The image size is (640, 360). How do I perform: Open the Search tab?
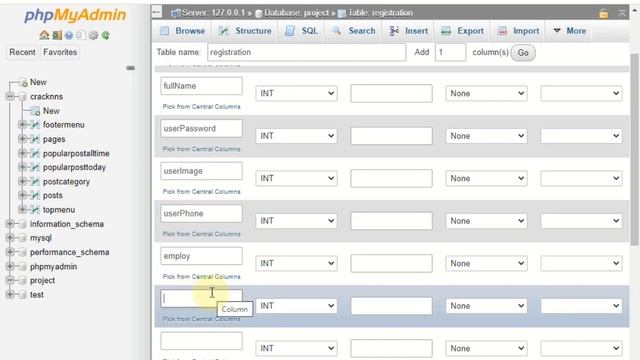353,31
